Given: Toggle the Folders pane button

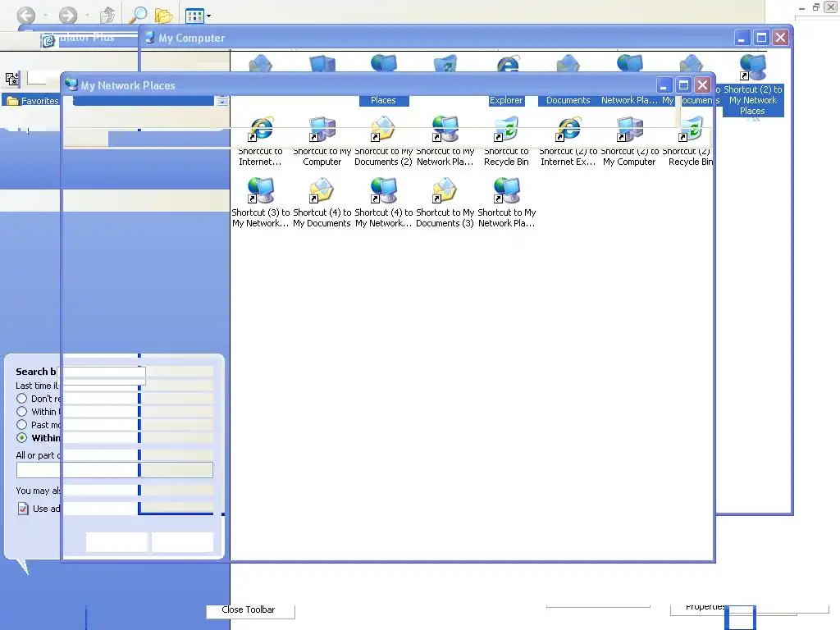Looking at the screenshot, I should coord(163,15).
